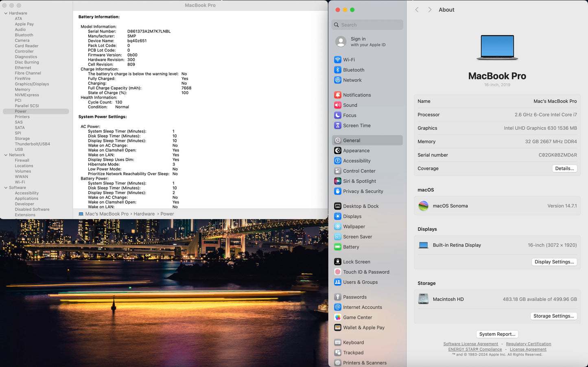This screenshot has width=588, height=367.
Task: Select Thunderbolt/USB4 in hardware list
Action: click(x=32, y=144)
